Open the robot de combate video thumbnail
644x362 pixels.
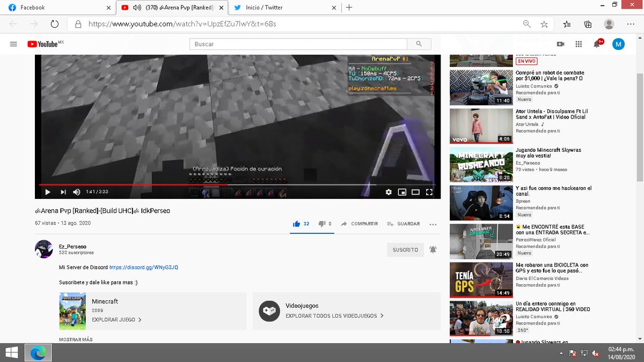[x=481, y=87]
